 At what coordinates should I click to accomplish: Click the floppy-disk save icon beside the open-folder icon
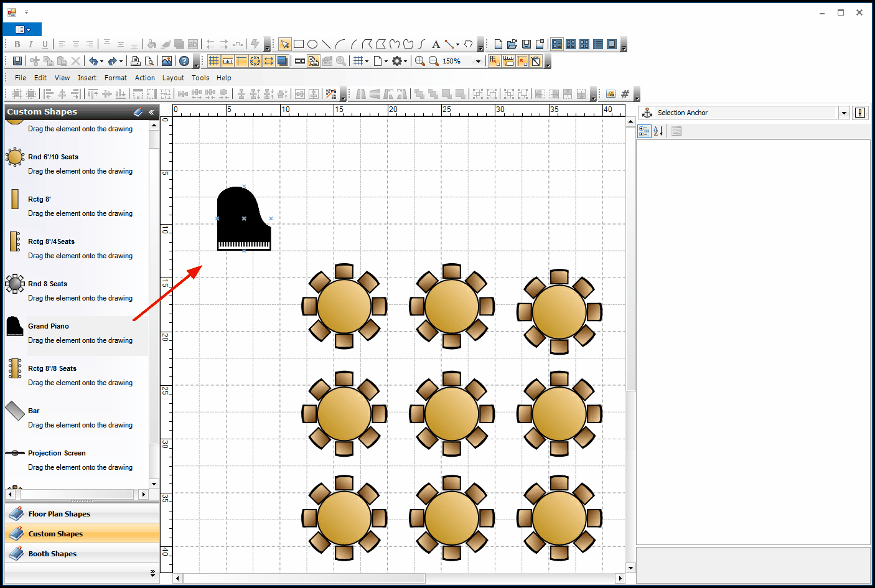click(x=526, y=44)
